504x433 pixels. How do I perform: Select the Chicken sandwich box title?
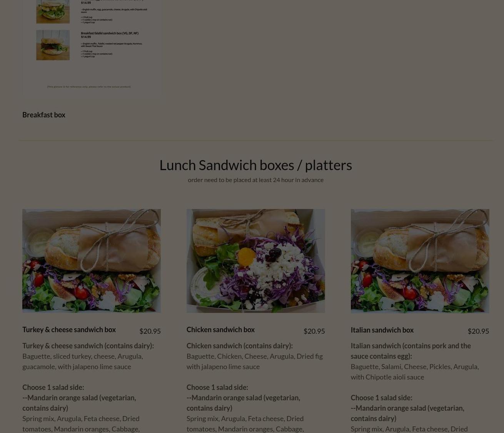[x=220, y=329]
